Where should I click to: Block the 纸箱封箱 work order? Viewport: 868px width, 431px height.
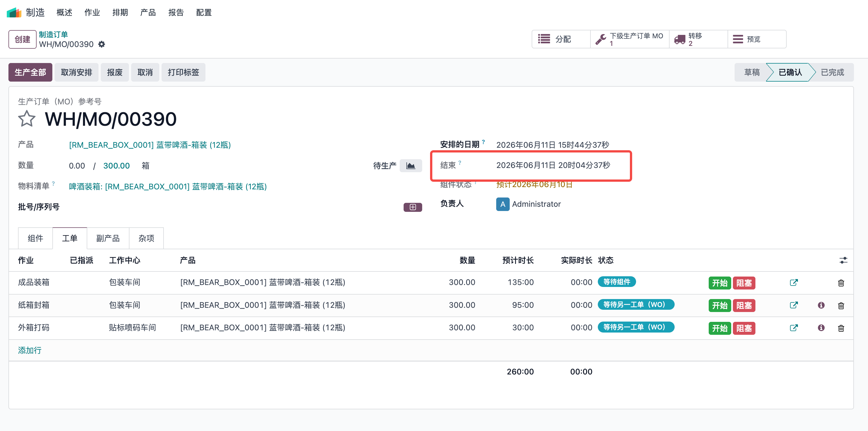click(x=744, y=306)
